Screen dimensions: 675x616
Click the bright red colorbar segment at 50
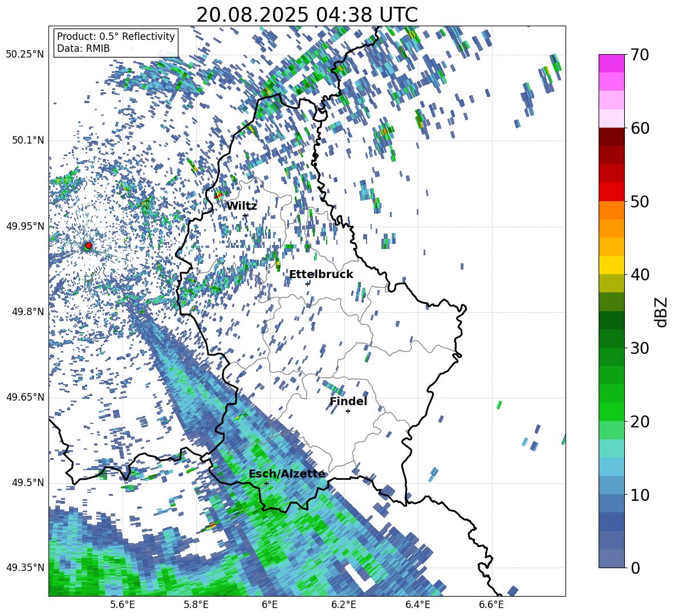coord(611,192)
